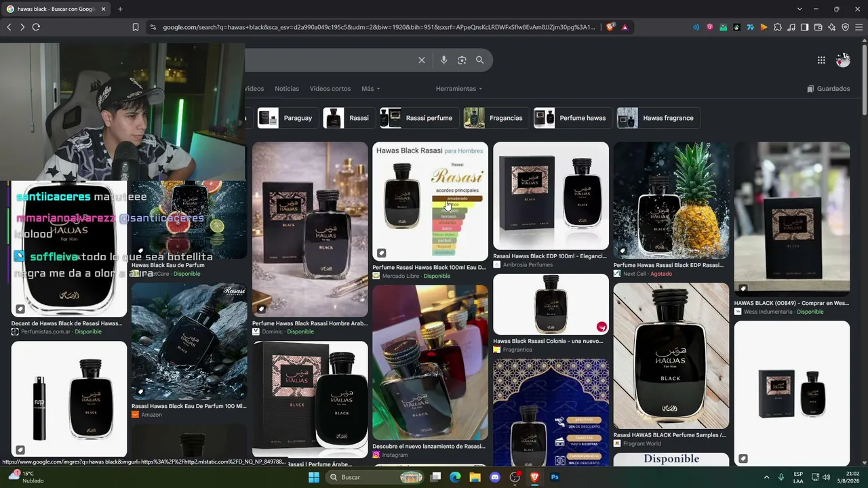
Task: Search tabs with the title bar chevron
Action: click(x=800, y=9)
